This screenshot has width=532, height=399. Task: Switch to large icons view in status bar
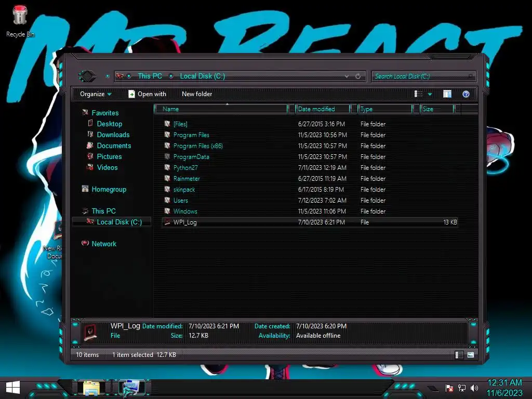(x=470, y=354)
